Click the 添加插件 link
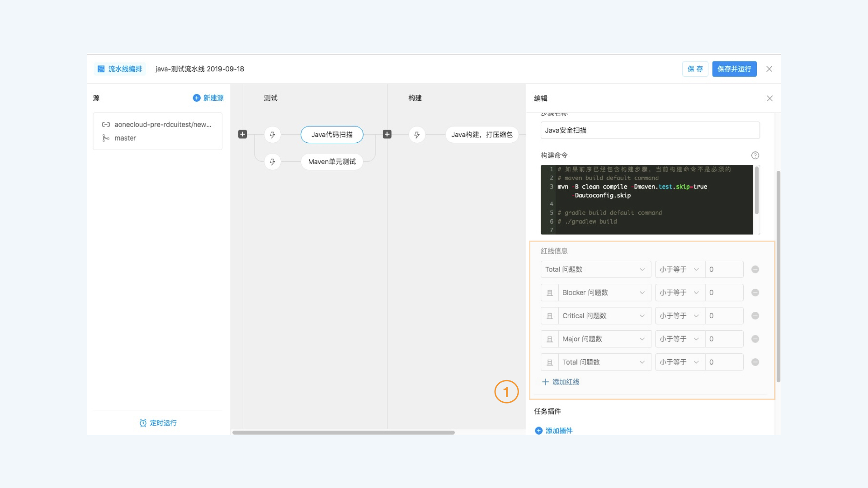The image size is (868, 488). click(559, 431)
